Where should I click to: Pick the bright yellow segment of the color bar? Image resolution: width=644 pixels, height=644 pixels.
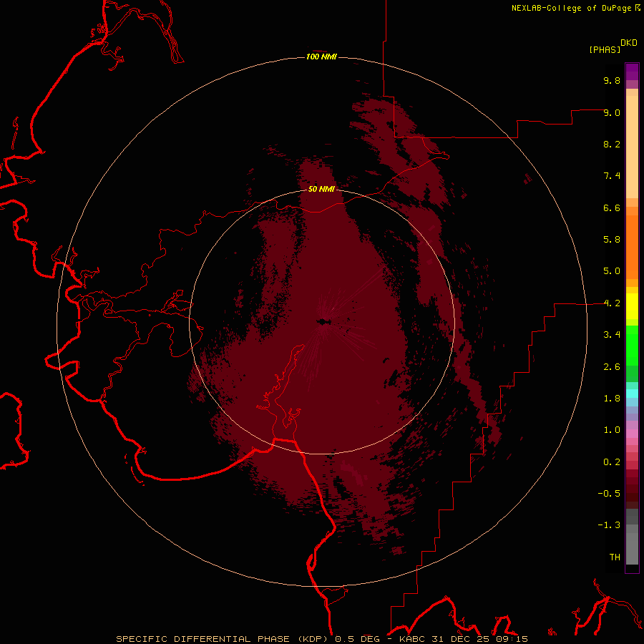(x=632, y=306)
